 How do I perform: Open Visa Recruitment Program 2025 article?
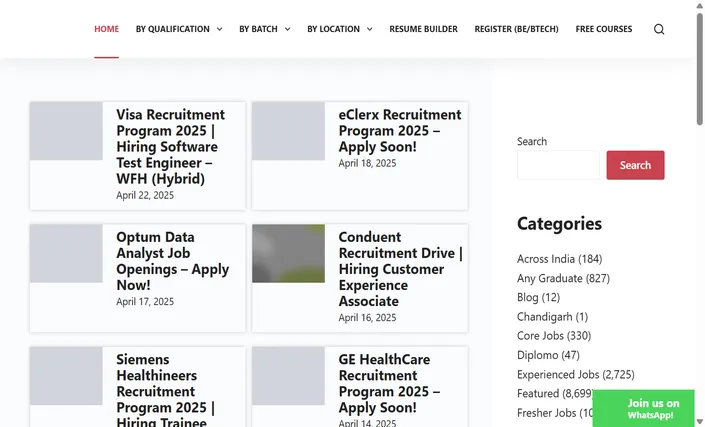coord(170,147)
